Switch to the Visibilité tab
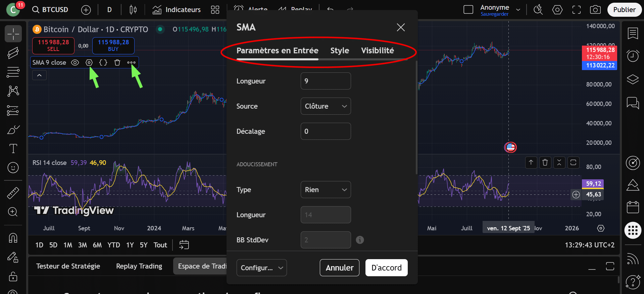Screen dimensions: 644x294 pyautogui.click(x=377, y=51)
